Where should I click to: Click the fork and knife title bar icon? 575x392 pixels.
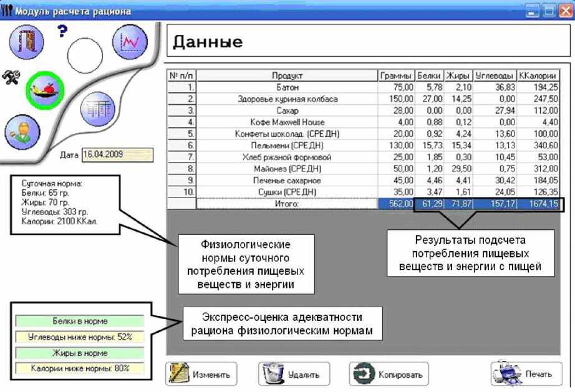(x=7, y=11)
